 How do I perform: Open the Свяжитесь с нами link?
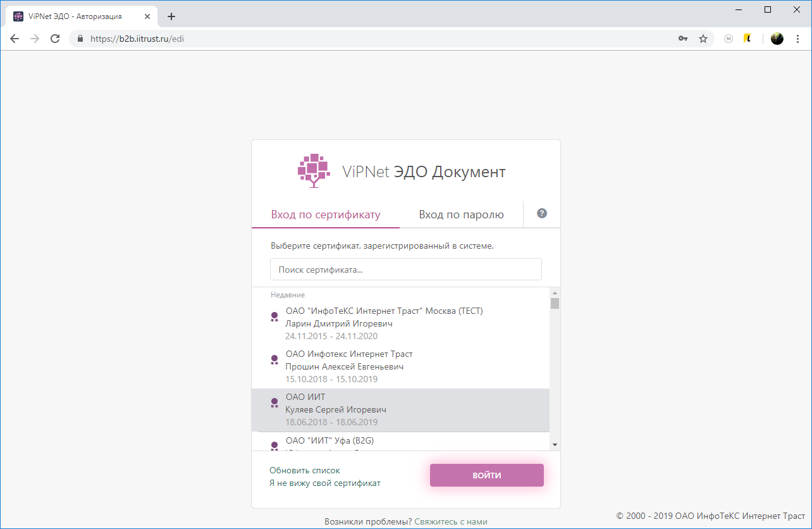click(451, 521)
